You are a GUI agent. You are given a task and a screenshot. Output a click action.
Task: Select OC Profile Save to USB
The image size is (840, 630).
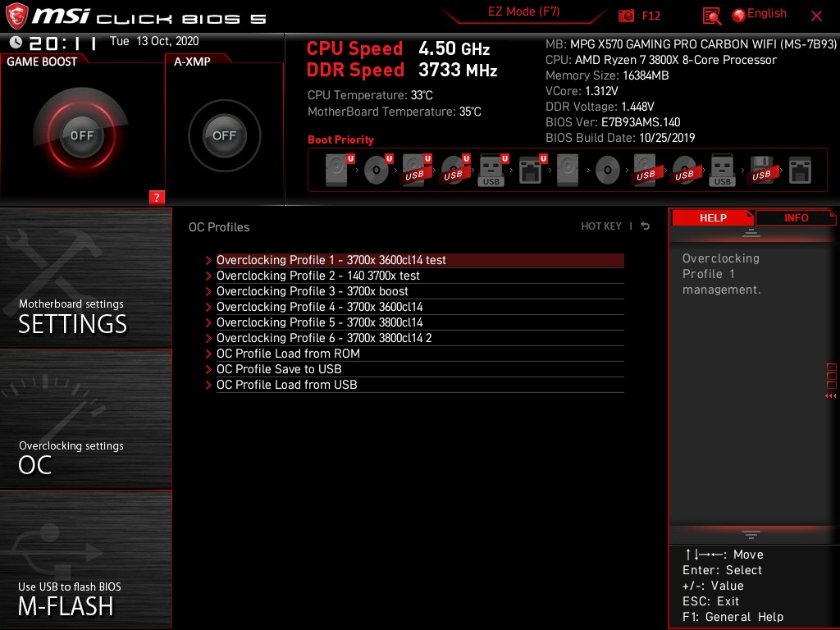[420, 369]
